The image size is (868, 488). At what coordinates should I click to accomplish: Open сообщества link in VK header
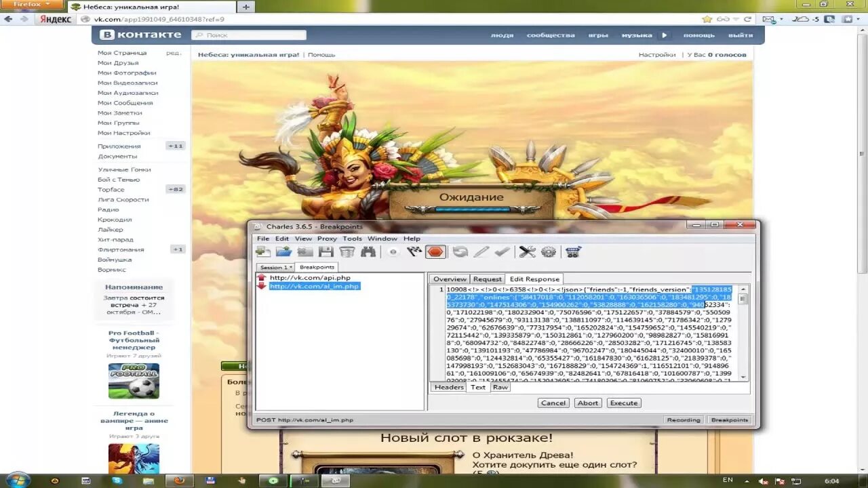[551, 35]
